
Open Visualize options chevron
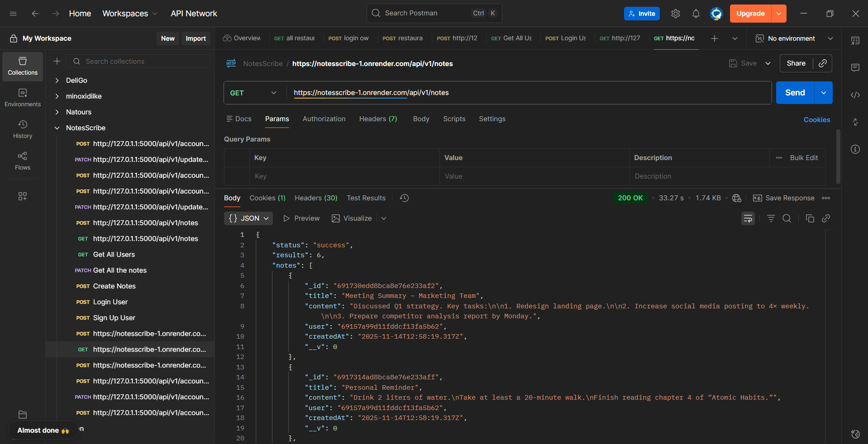[384, 218]
